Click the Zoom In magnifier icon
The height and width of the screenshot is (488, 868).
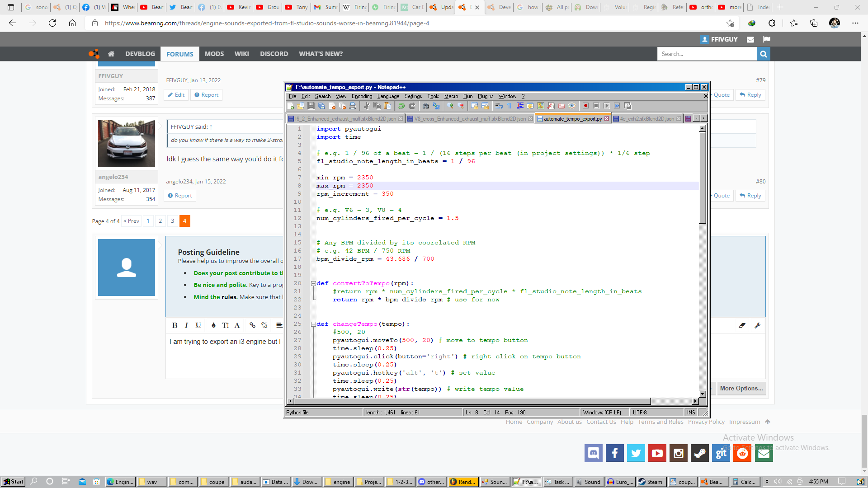pos(450,106)
